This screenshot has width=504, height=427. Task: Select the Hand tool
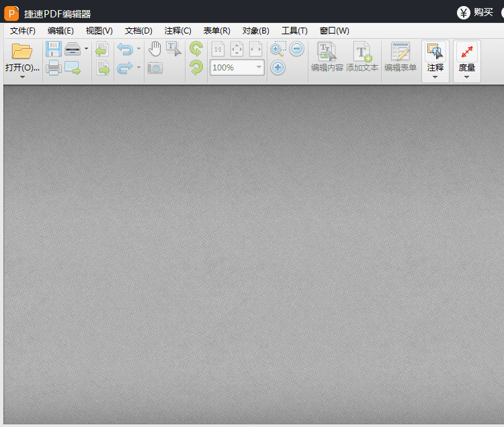pyautogui.click(x=155, y=48)
